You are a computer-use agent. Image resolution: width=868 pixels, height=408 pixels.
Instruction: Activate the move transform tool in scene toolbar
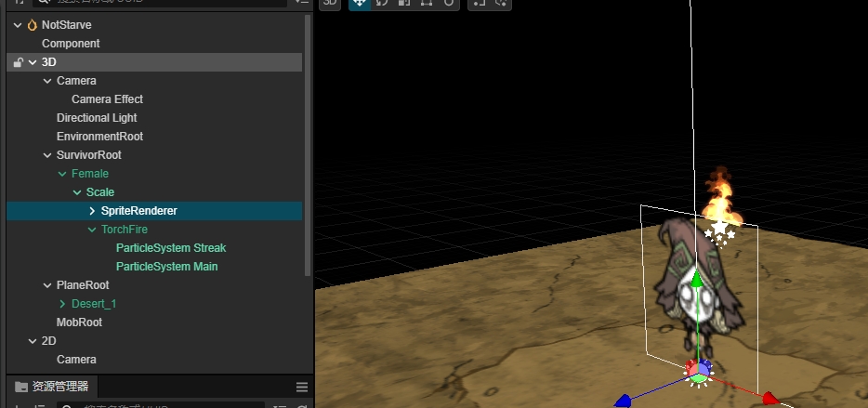click(x=360, y=3)
